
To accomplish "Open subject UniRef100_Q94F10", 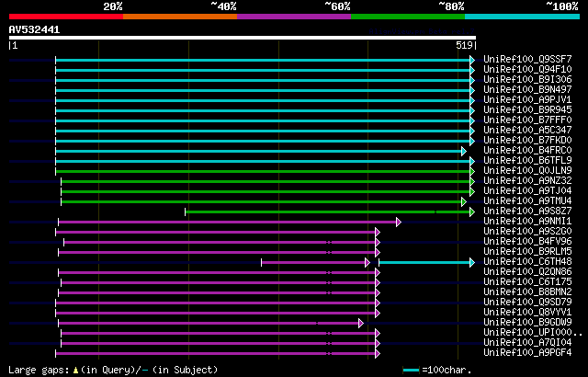I will click(x=527, y=69).
